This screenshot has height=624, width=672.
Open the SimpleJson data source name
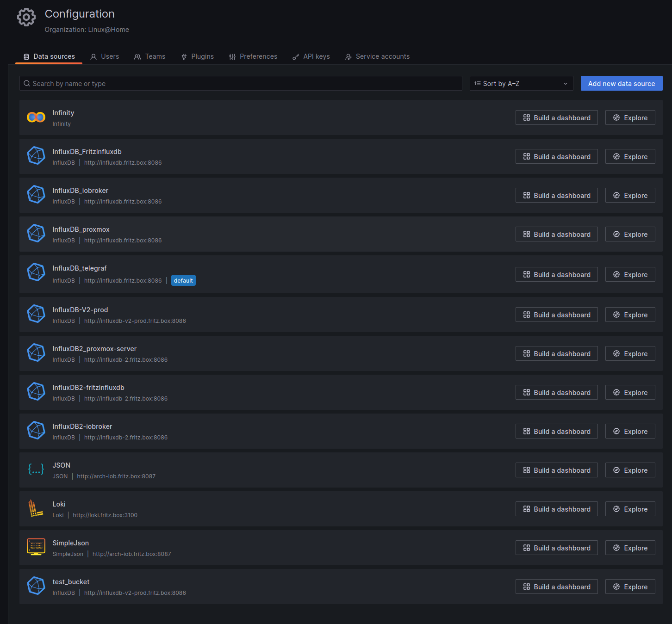70,543
